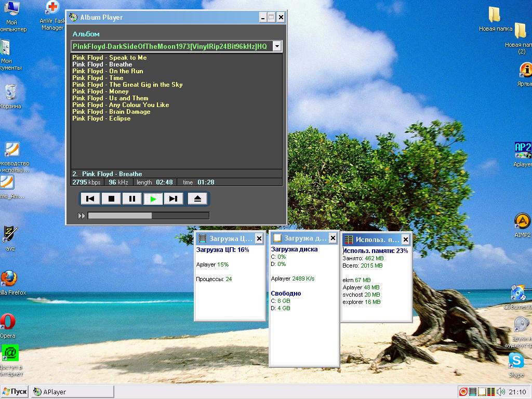
Task: Select track Any Colour You Like
Action: pos(121,105)
